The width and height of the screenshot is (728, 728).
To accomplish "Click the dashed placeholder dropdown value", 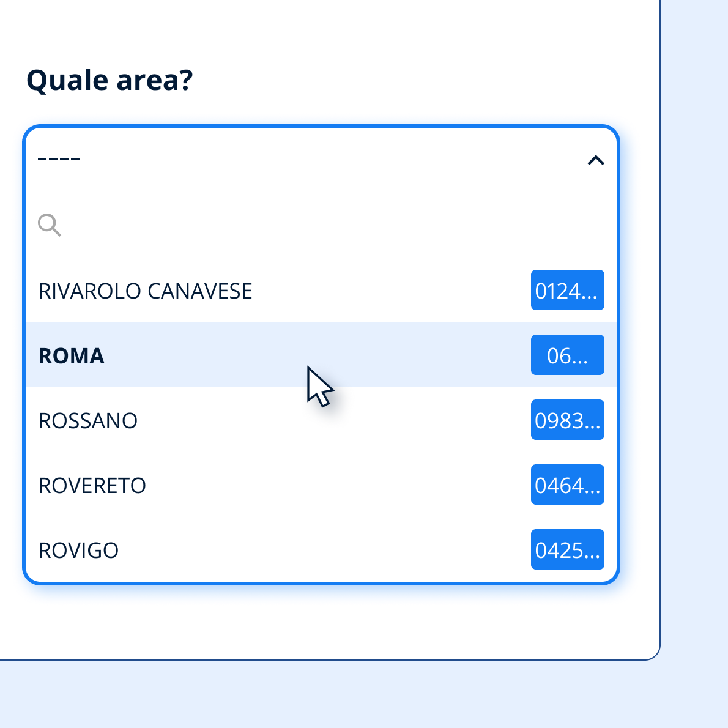I will tap(59, 160).
